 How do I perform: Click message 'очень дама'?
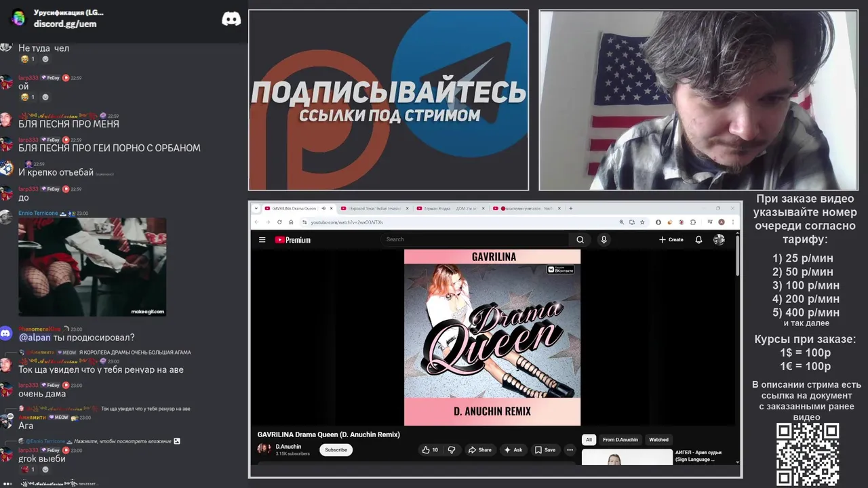click(x=42, y=394)
